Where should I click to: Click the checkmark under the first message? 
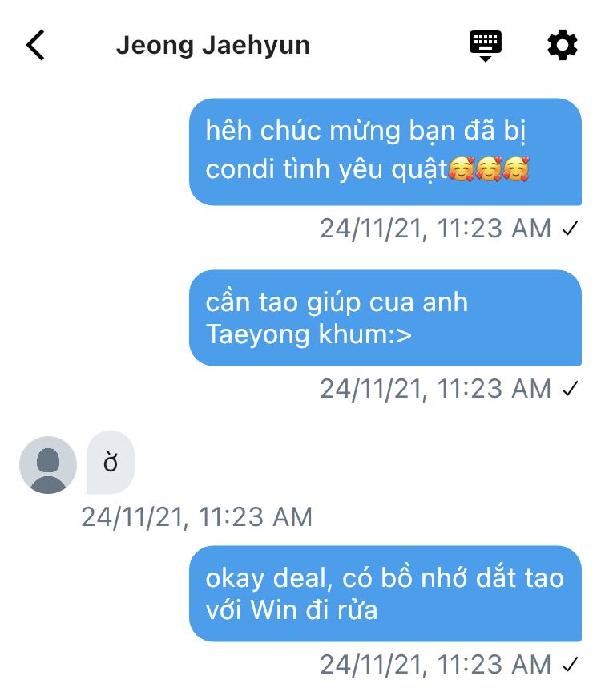[x=570, y=229]
